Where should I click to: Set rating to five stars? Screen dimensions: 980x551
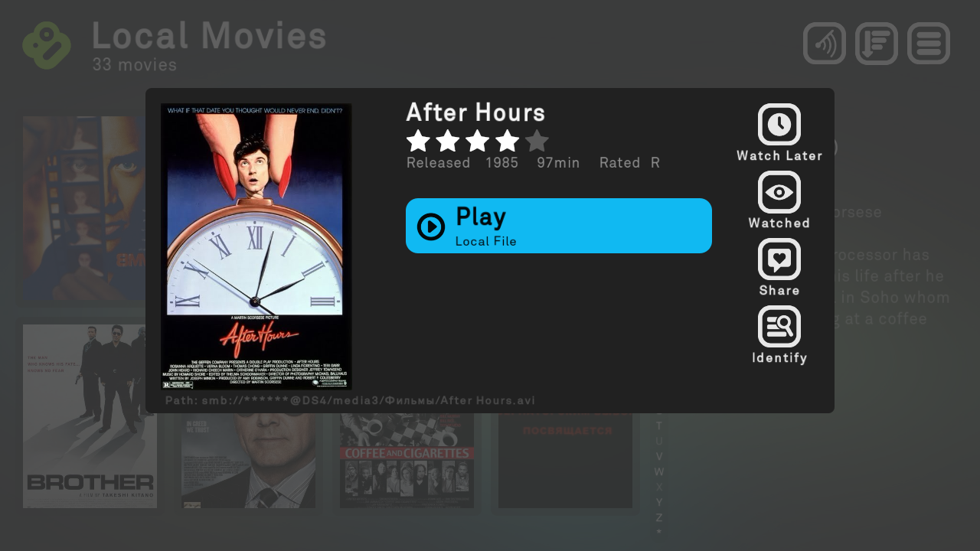pos(537,141)
